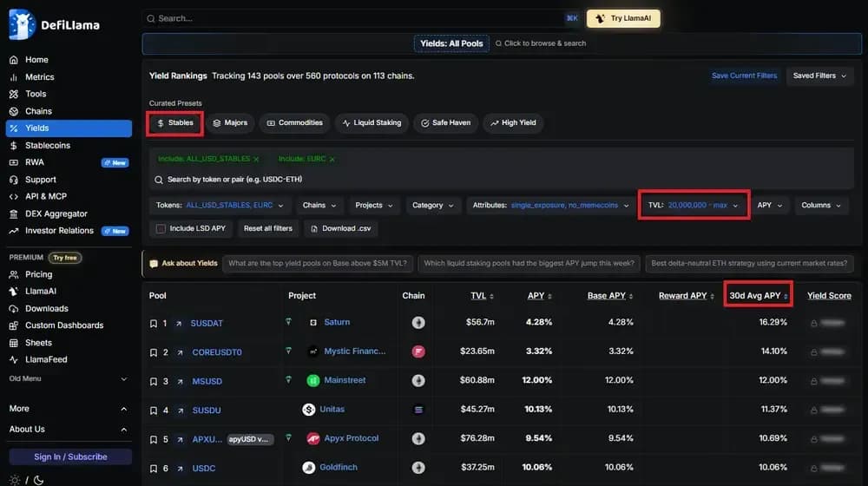Open the Columns dropdown
The height and width of the screenshot is (486, 868).
click(821, 206)
